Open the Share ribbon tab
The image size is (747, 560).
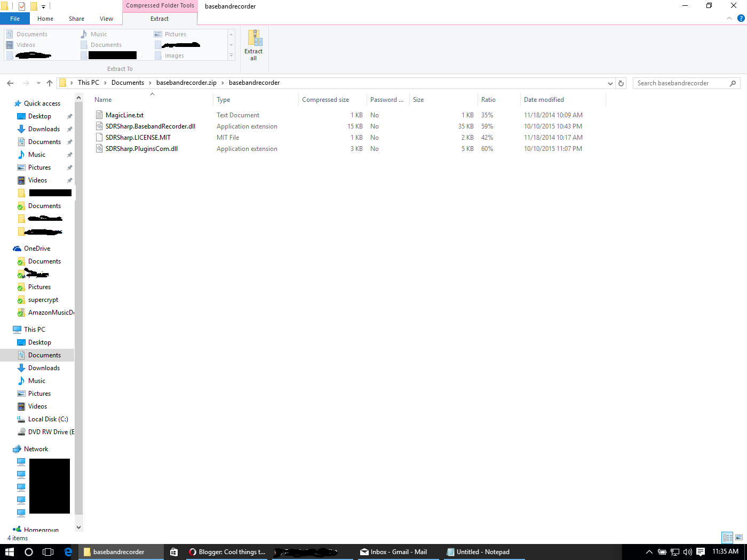click(76, 19)
